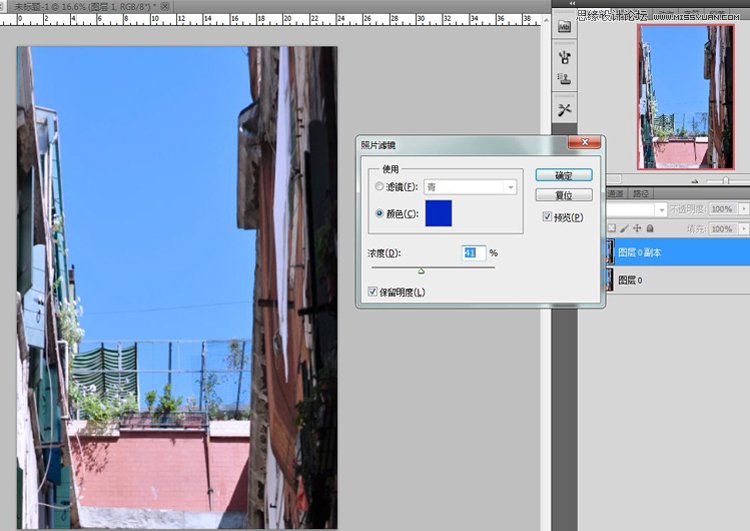Click the lock all padlock icon
Viewport: 750px width, 531px height.
649,229
